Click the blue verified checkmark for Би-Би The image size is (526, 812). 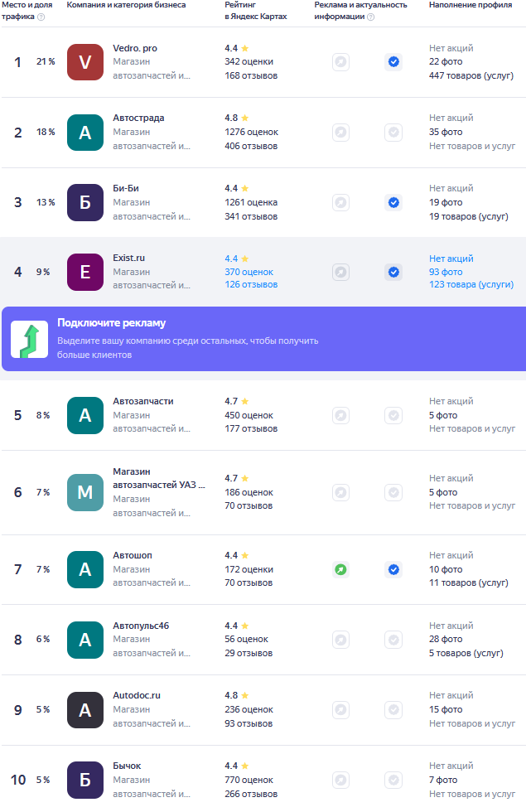click(x=393, y=202)
